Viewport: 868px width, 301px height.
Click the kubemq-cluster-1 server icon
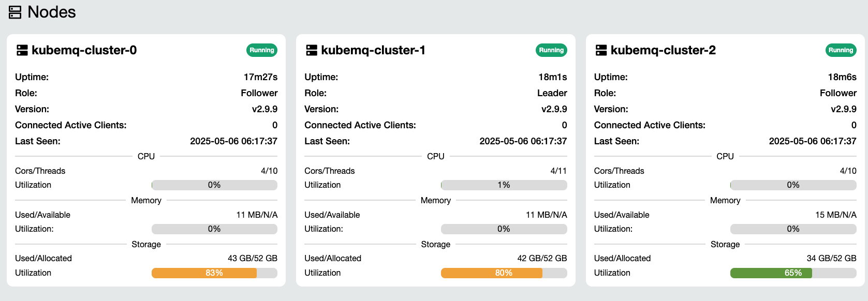tap(311, 50)
